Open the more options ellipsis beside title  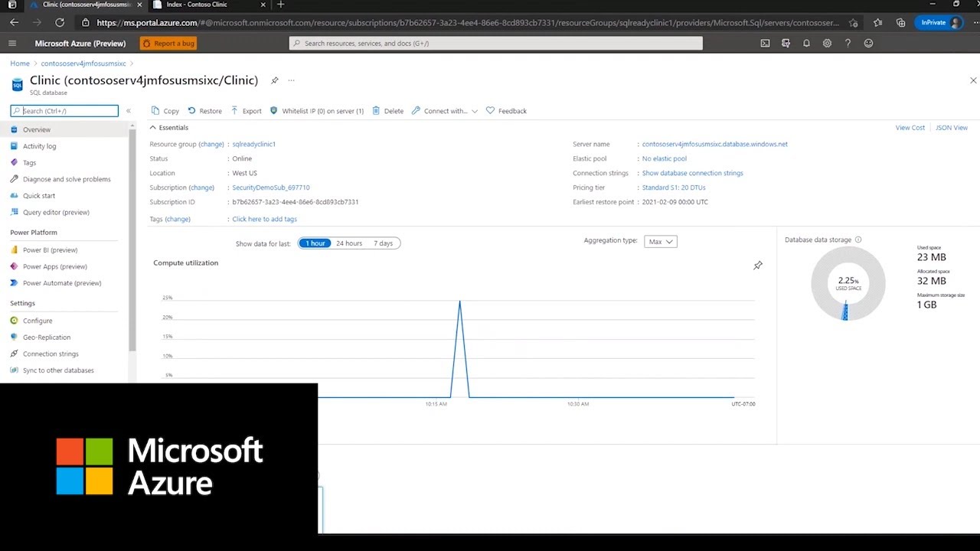click(x=291, y=80)
